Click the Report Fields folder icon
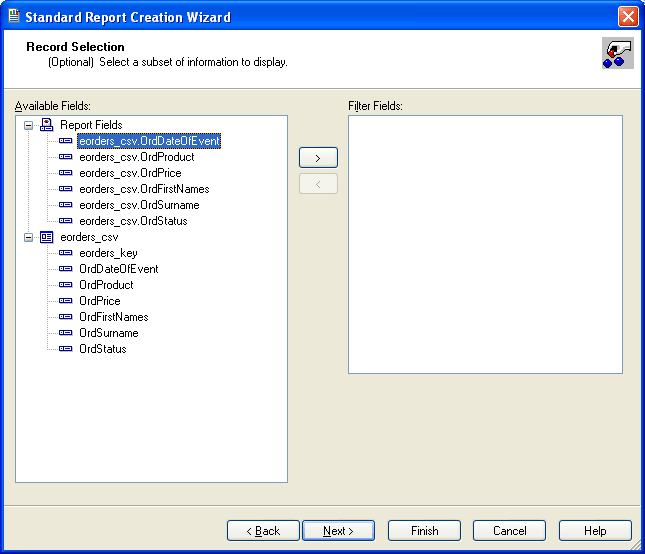The width and height of the screenshot is (645, 554). 46,125
